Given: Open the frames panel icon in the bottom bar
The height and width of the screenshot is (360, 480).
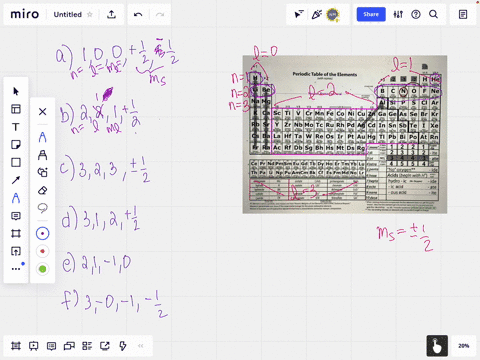Looking at the screenshot, I should pyautogui.click(x=16, y=346).
